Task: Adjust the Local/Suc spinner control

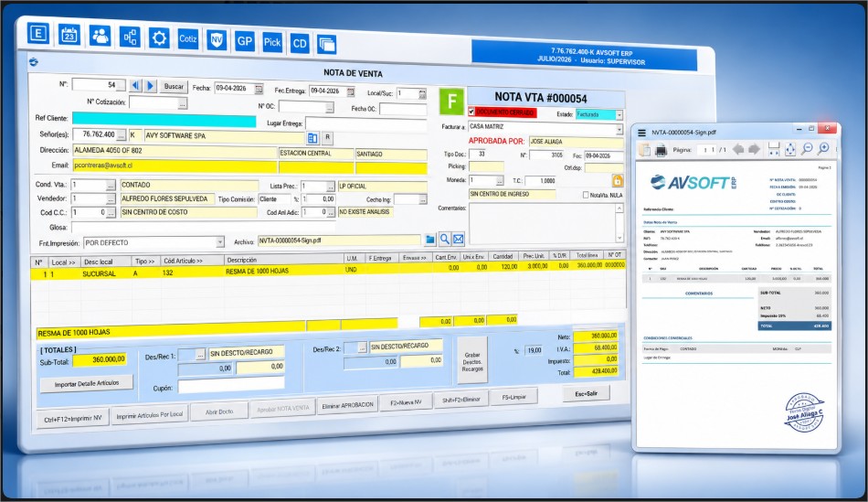Action: 422,94
